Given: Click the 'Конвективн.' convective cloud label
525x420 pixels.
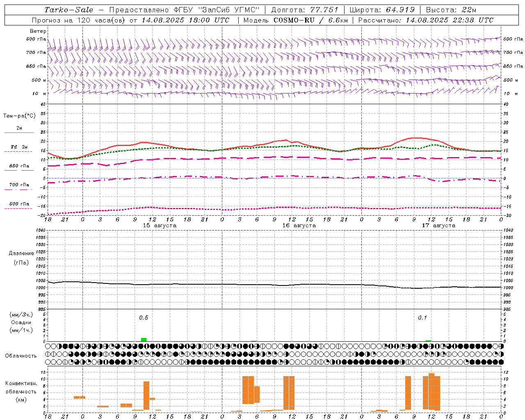Looking at the screenshot, I should coord(21,383).
